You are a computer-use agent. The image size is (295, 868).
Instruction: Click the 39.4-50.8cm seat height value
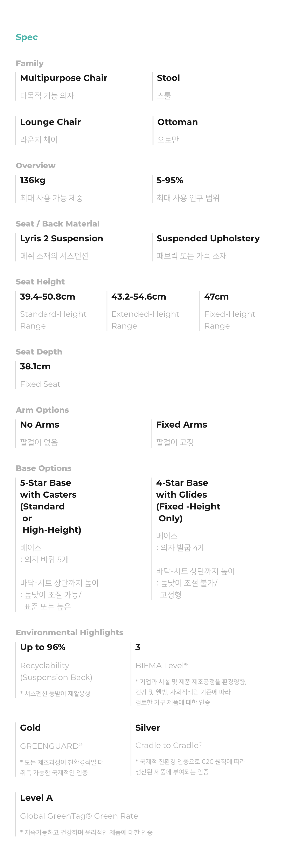(x=47, y=297)
